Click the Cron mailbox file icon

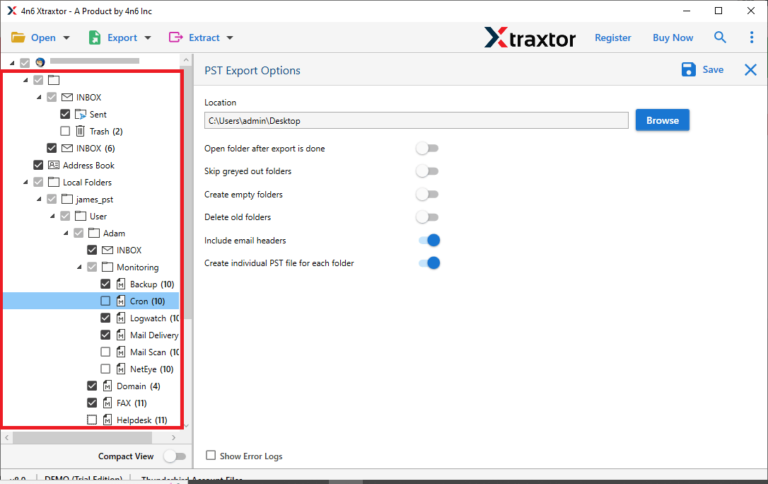[x=120, y=301]
